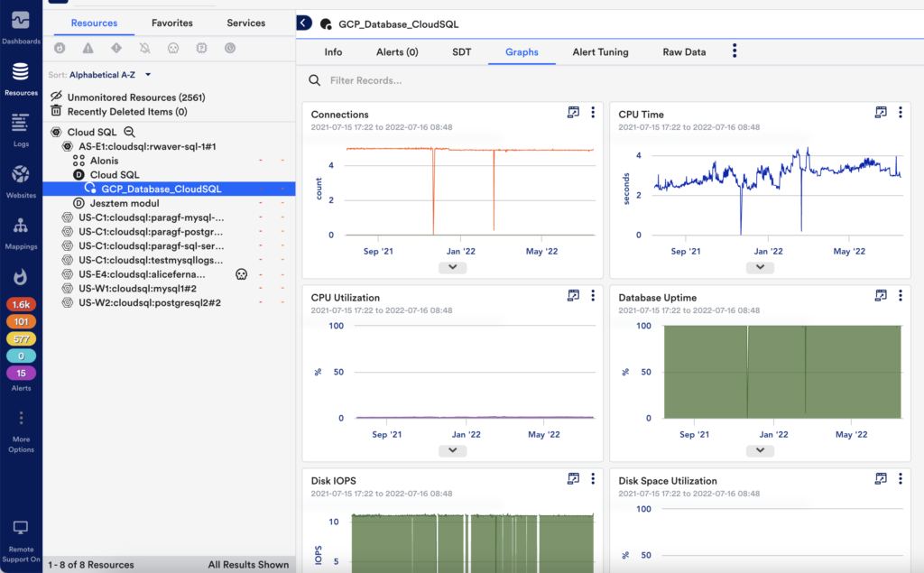
Task: Click the 1.6k critical alerts badge
Action: (22, 305)
